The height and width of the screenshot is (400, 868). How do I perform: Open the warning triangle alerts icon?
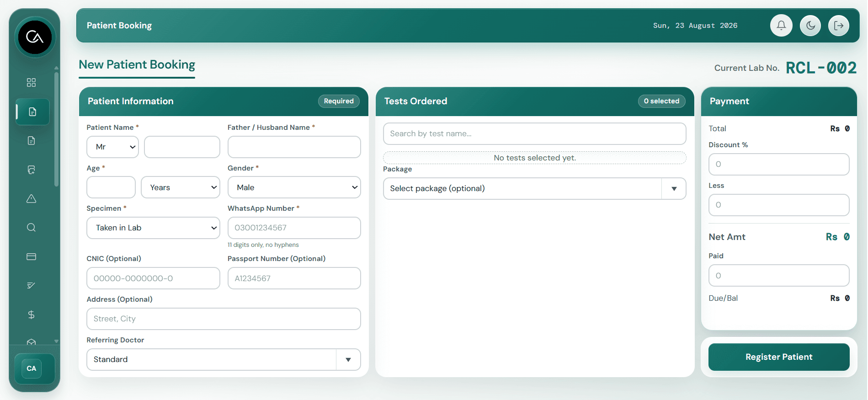(x=31, y=198)
